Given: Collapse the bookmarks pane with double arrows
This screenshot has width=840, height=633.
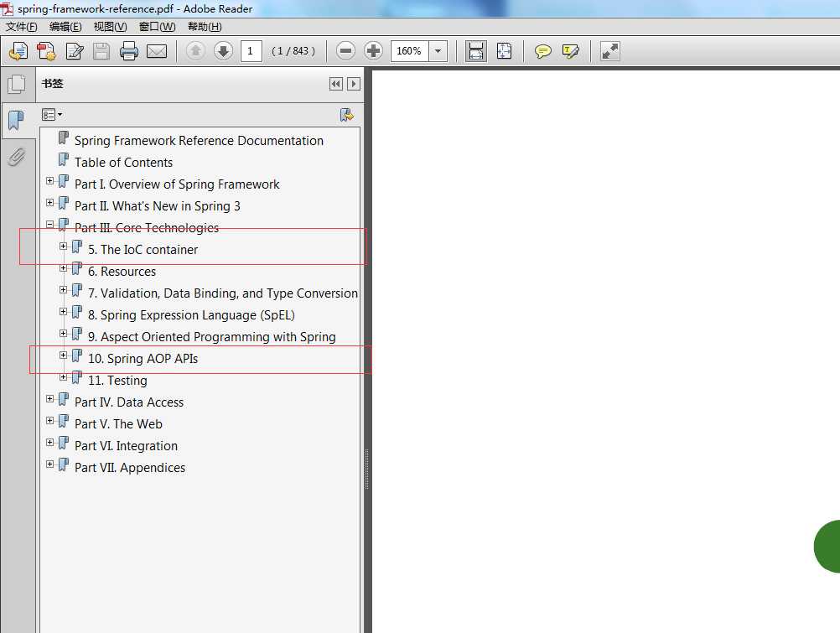Looking at the screenshot, I should [x=336, y=84].
